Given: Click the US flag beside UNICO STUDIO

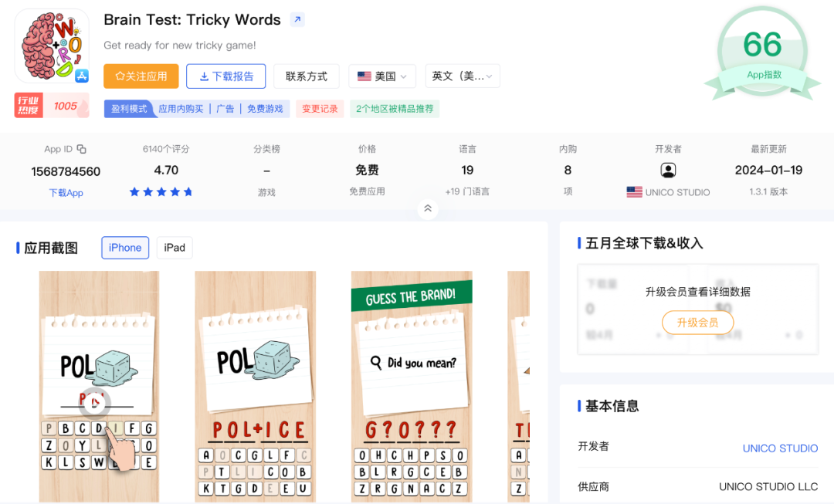Looking at the screenshot, I should [634, 192].
